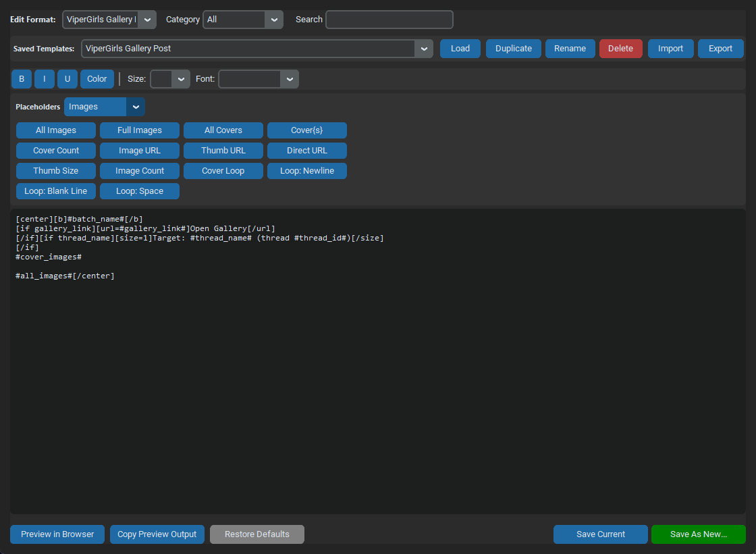Insert the Cover Loop placeholder
The height and width of the screenshot is (554, 756).
pyautogui.click(x=223, y=171)
